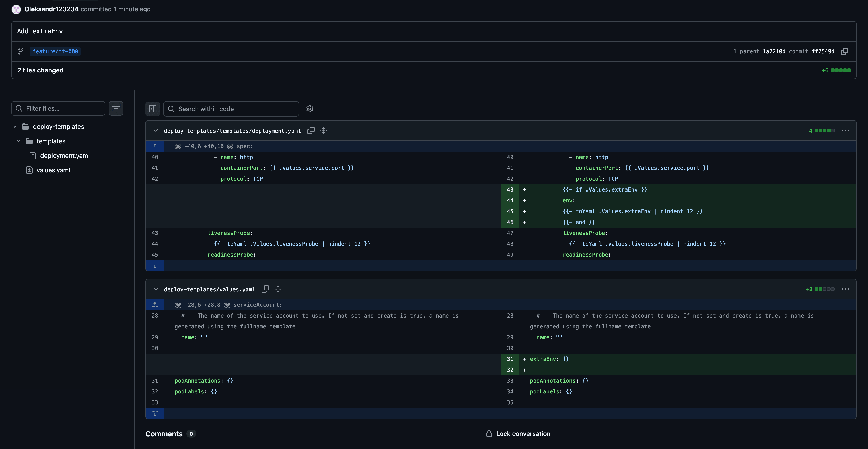Expand all lines in values.yaml diff
Screen dimensions: 868x449
(278, 289)
